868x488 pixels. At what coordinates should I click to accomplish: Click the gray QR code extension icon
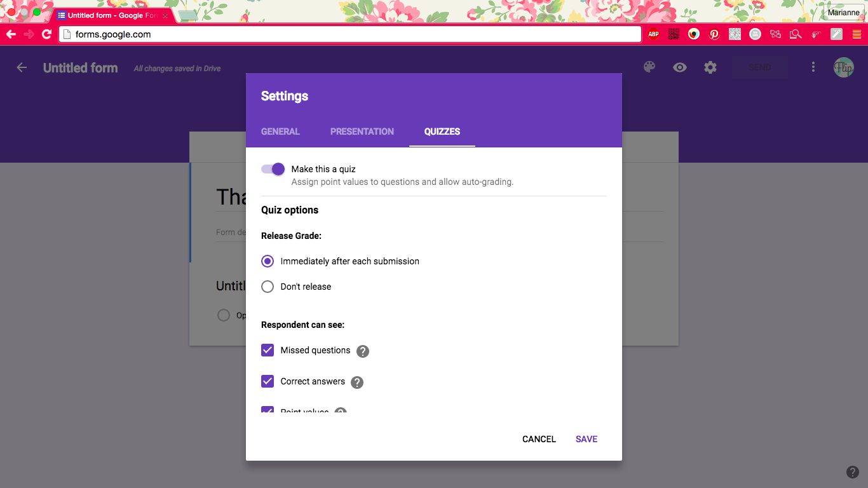735,34
